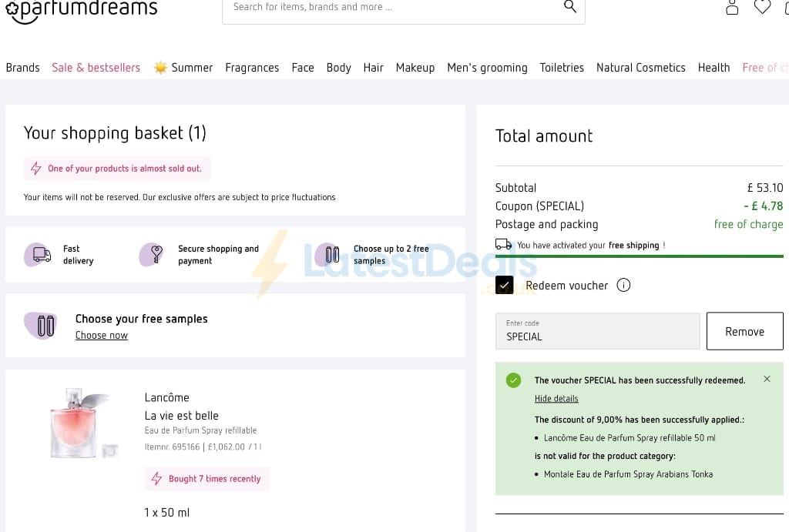Dismiss the voucher redeemed message
Viewport: 789px width, 532px height.
pyautogui.click(x=767, y=379)
